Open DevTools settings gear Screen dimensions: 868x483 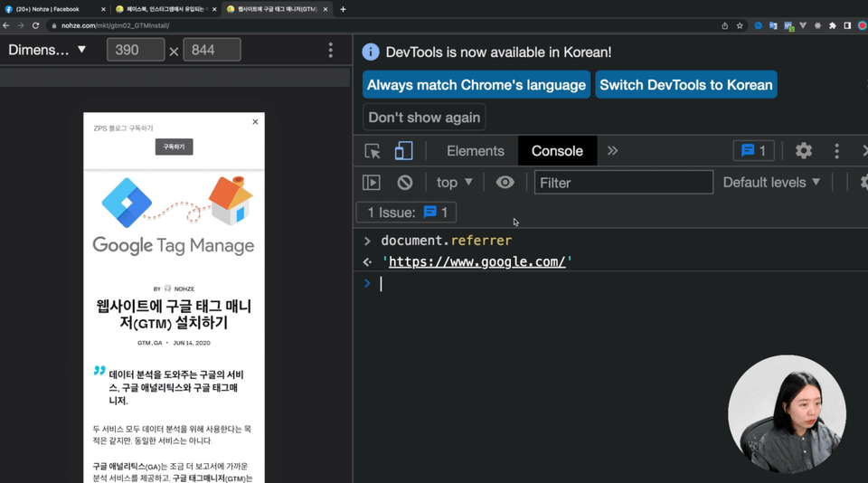point(803,151)
